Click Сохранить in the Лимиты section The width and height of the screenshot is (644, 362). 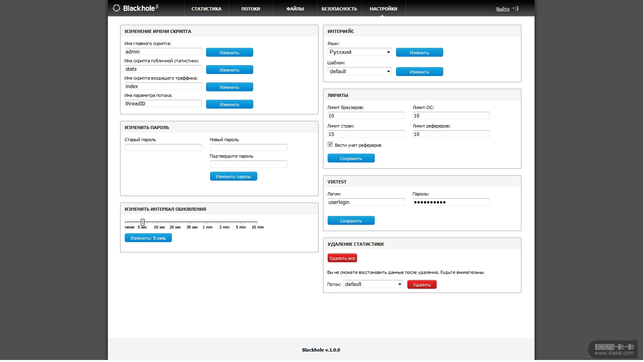(x=351, y=158)
